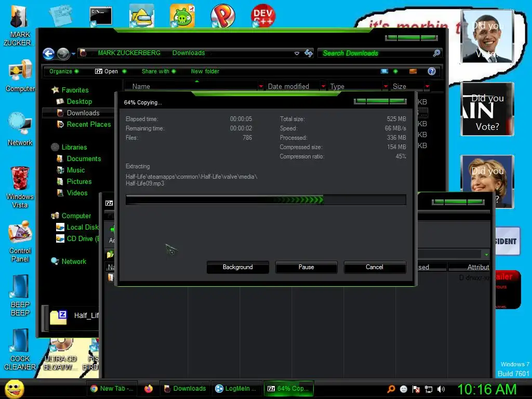532x399 pixels.
Task: Open the Windows Vista recycle bin icon
Action: coord(20,187)
